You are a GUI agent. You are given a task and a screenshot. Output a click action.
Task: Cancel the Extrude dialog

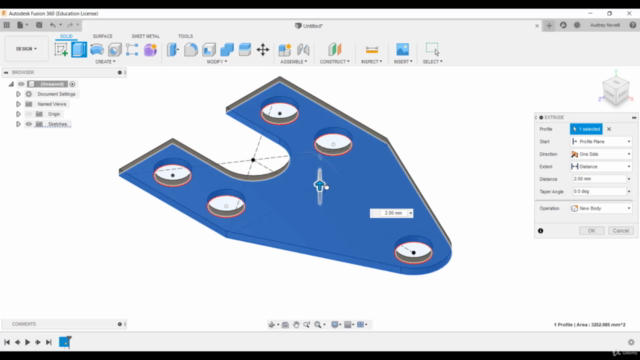point(621,231)
